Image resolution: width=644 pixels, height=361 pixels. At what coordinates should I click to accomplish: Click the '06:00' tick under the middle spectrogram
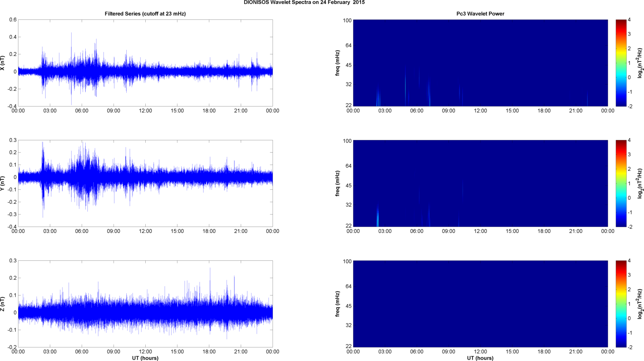coord(416,231)
